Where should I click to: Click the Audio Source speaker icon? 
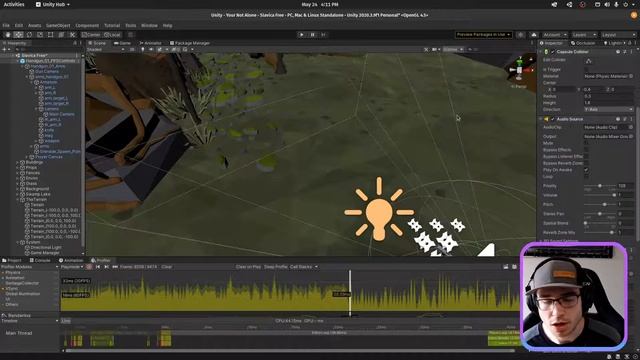pos(546,119)
